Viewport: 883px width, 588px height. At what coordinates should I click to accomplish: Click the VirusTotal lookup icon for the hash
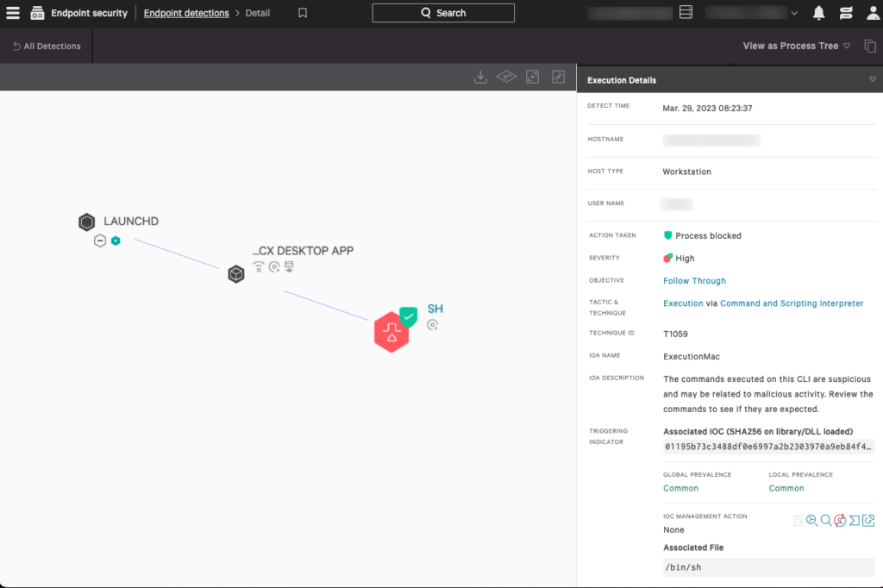click(839, 520)
